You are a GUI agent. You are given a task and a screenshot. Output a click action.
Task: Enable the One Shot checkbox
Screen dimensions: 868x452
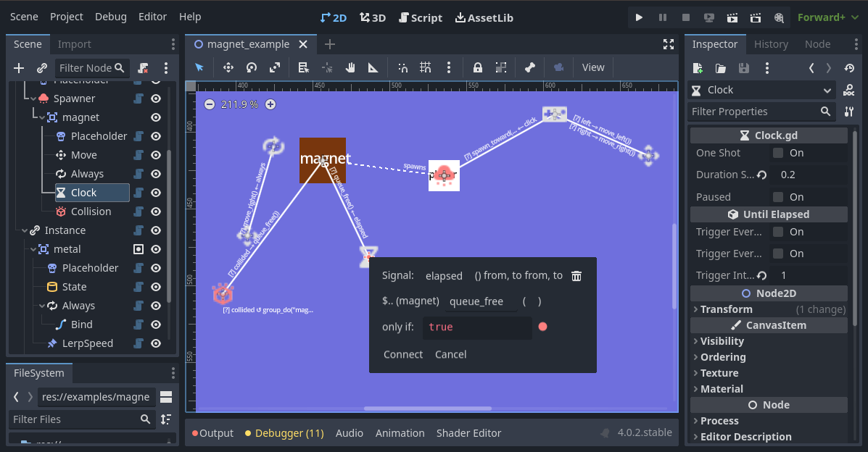(x=778, y=153)
